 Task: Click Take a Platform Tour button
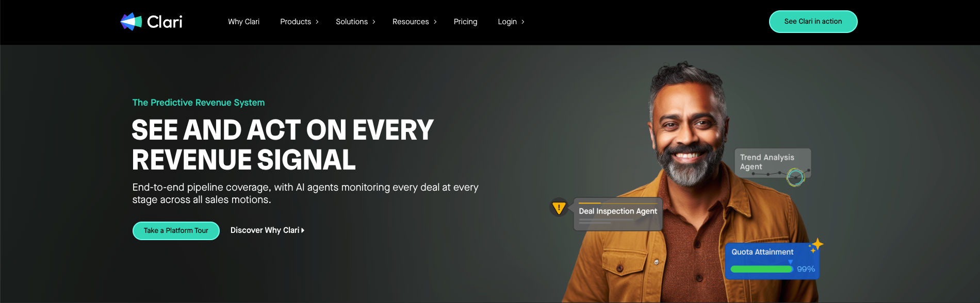point(176,230)
